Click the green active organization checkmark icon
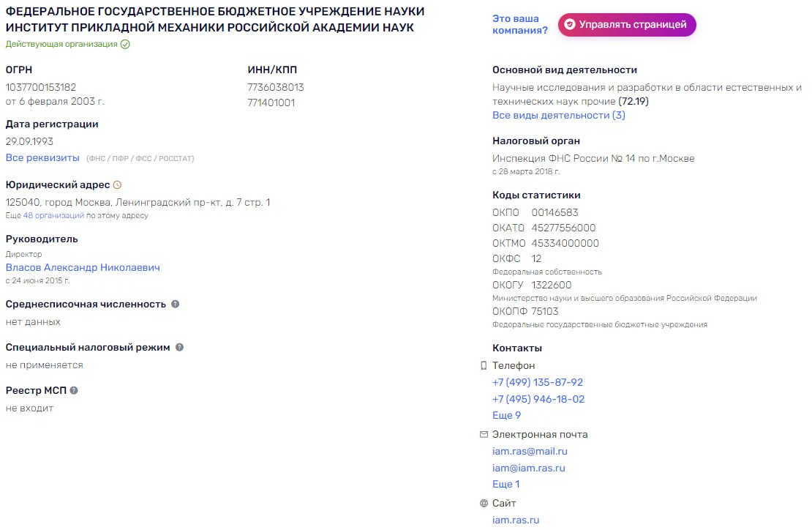The image size is (812, 530). (x=125, y=45)
